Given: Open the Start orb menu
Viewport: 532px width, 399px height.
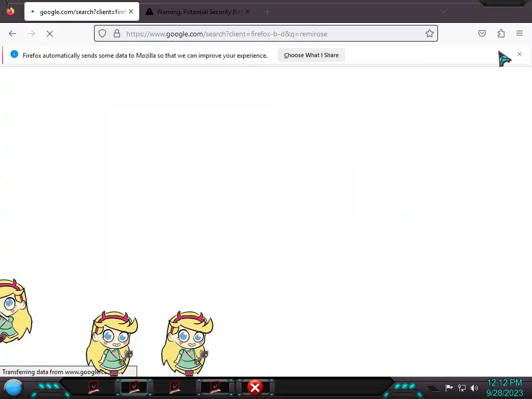Looking at the screenshot, I should click(x=14, y=388).
